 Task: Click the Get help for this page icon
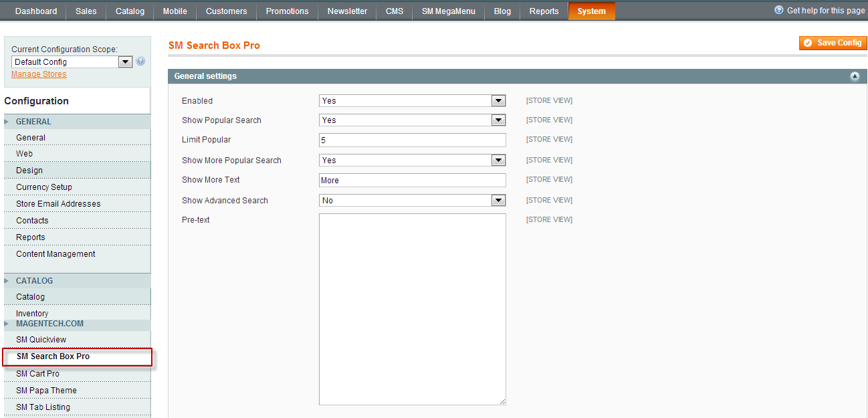click(x=779, y=10)
